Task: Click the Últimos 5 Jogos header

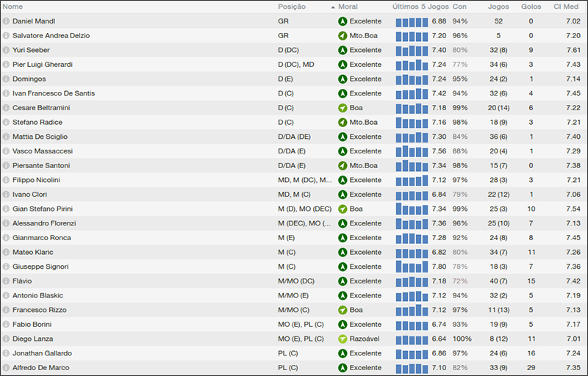Action: 420,7
